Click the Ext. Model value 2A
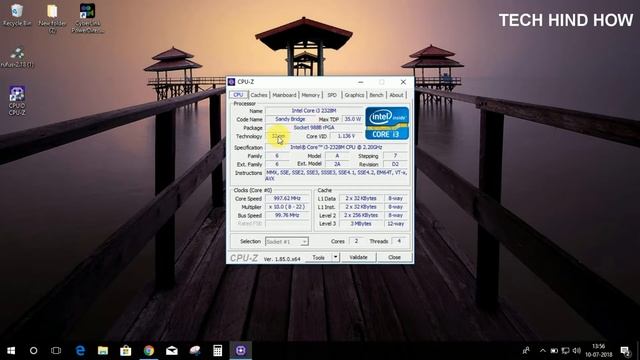Viewport: 640px width, 360px height. point(337,164)
